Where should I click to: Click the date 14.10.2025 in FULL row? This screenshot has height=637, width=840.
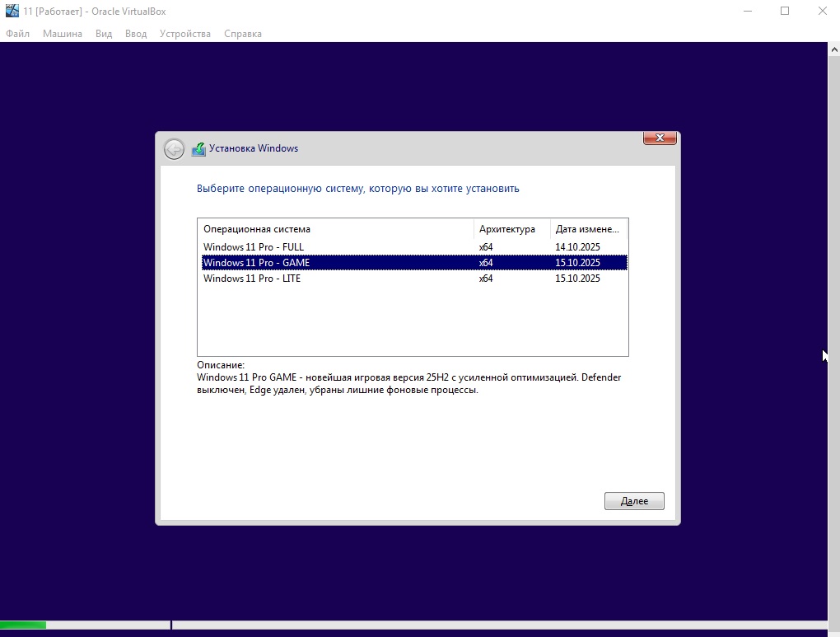(x=577, y=247)
